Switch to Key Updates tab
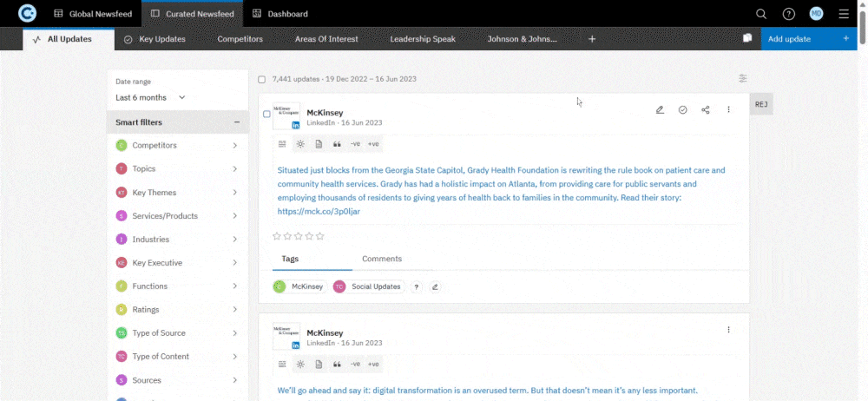This screenshot has width=868, height=401. 155,39
